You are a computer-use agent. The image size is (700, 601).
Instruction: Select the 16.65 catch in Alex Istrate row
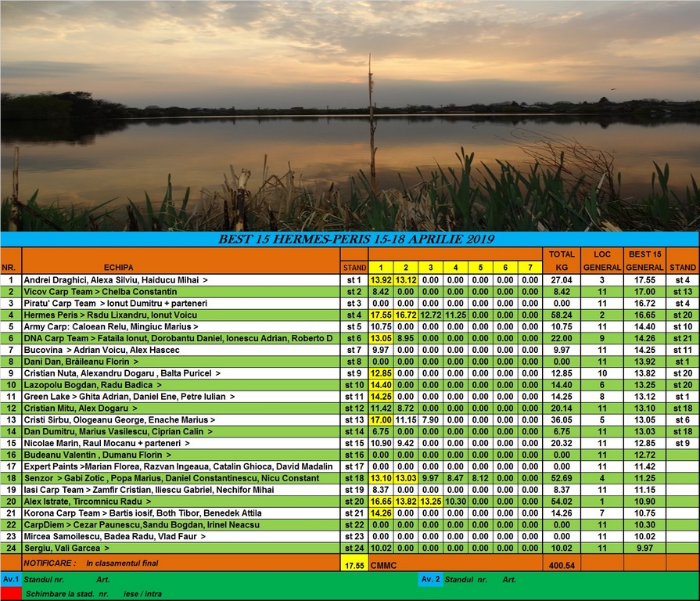coord(381,501)
